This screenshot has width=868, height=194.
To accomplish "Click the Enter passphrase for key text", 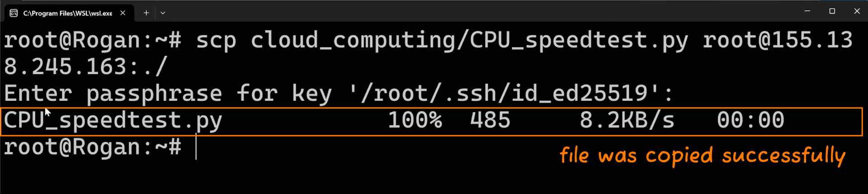I will point(168,94).
